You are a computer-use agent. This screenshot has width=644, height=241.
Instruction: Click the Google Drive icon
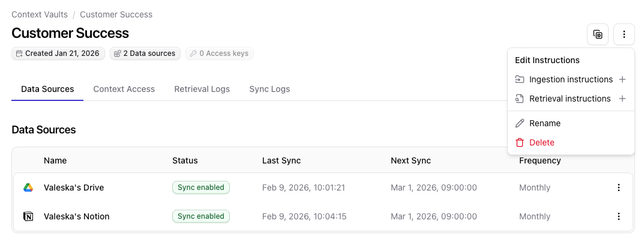pyautogui.click(x=28, y=188)
